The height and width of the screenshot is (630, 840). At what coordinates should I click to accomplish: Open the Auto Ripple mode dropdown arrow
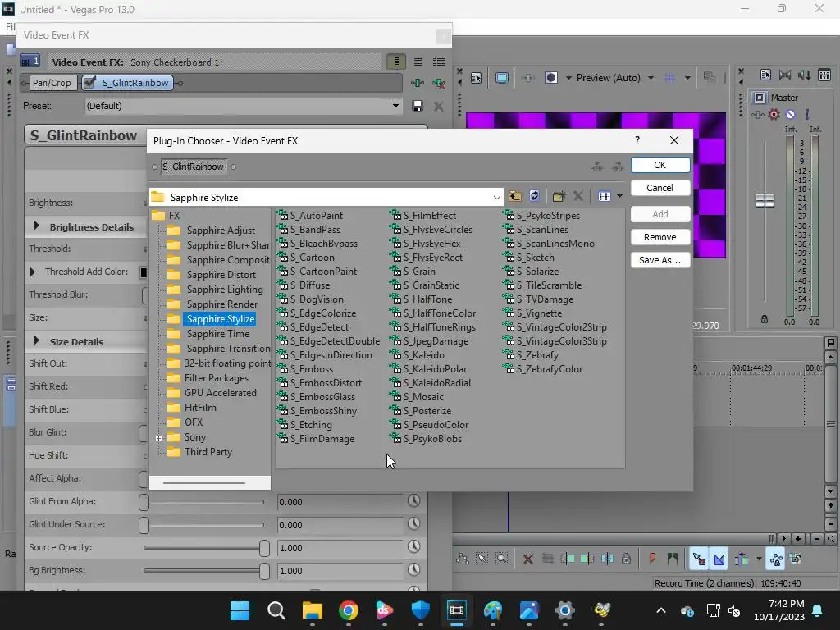(759, 559)
